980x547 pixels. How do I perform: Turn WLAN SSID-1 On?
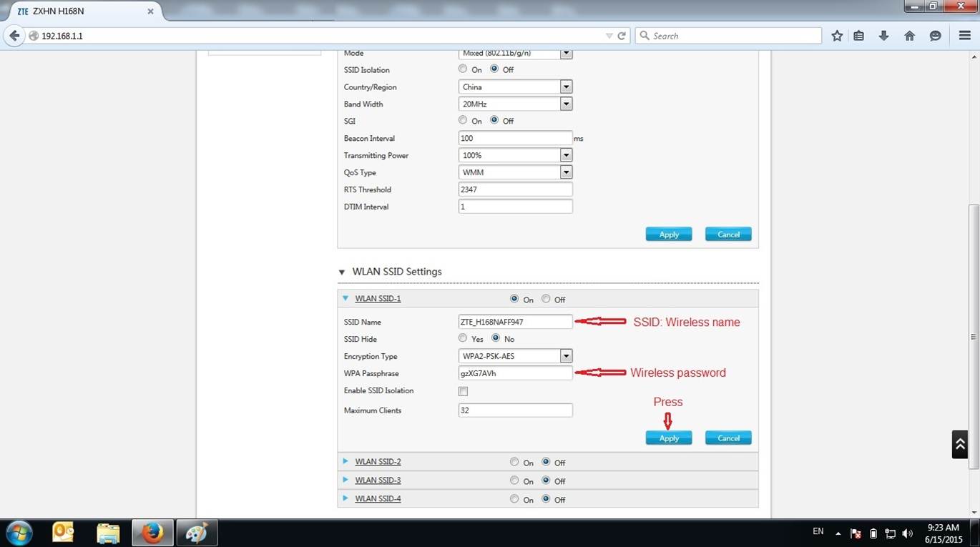pos(514,299)
